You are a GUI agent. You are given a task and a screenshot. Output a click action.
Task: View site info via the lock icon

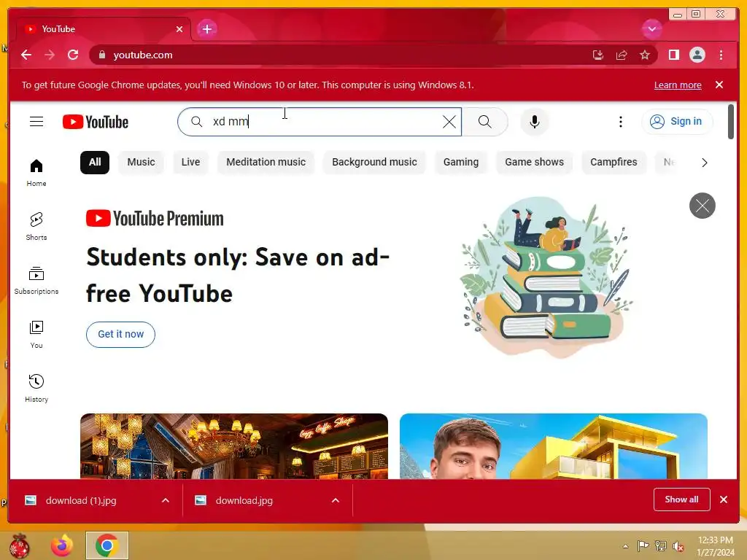(x=101, y=55)
